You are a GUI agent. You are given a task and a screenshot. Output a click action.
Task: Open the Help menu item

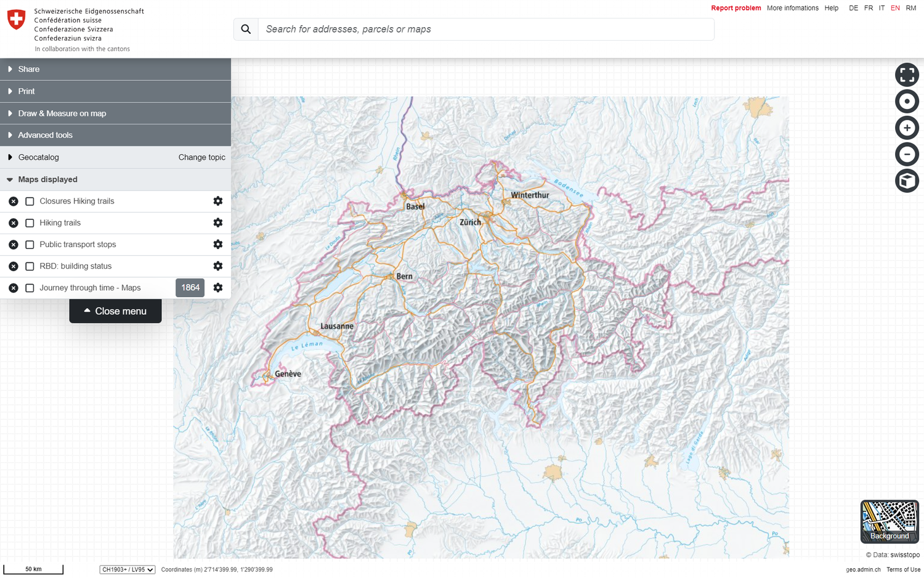point(831,8)
